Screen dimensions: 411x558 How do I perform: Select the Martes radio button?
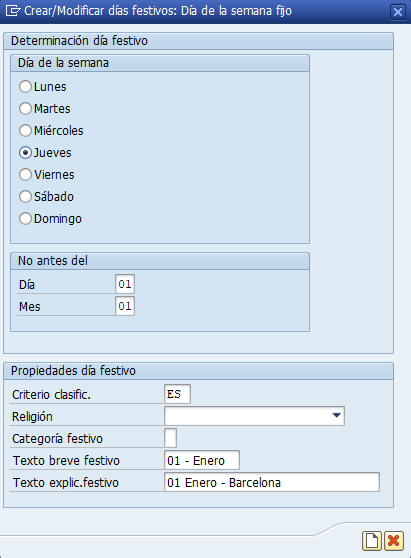pyautogui.click(x=25, y=109)
